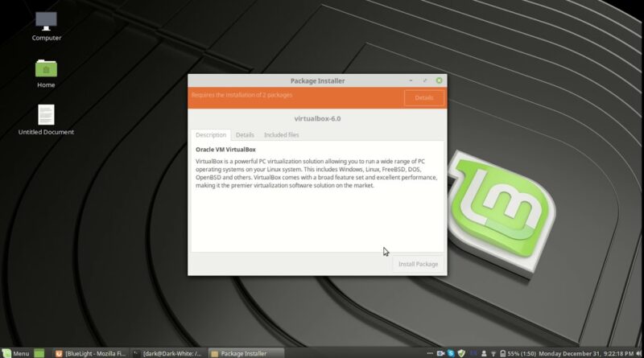Open the Linux Mint Menu button

tap(16, 353)
